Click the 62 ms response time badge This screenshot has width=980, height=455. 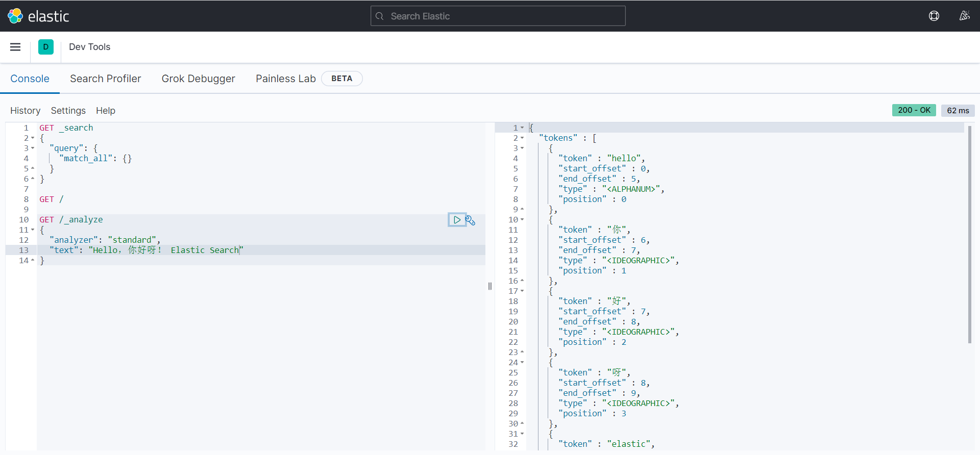click(x=958, y=110)
